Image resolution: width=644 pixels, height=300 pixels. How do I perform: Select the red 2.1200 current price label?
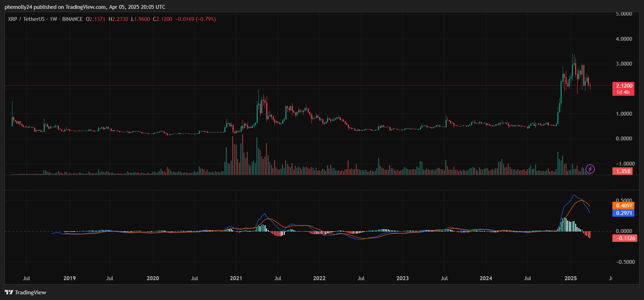624,86
